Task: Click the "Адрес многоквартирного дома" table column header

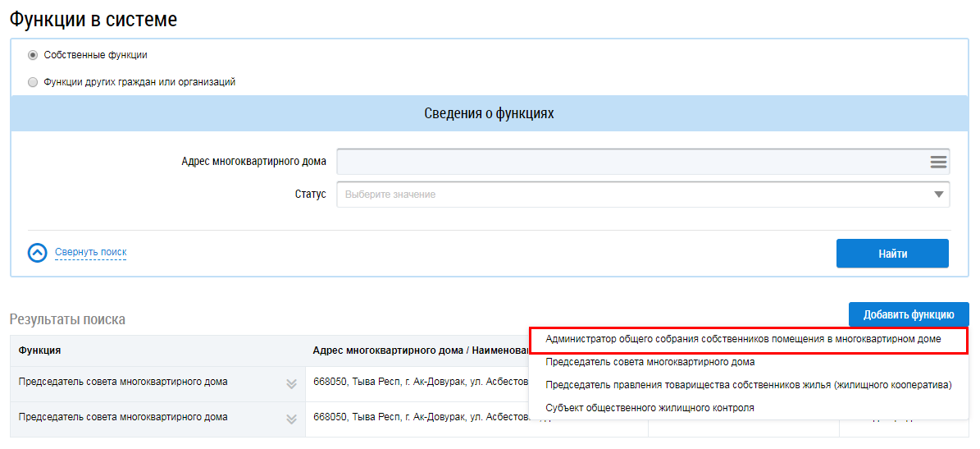Action: pyautogui.click(x=418, y=350)
